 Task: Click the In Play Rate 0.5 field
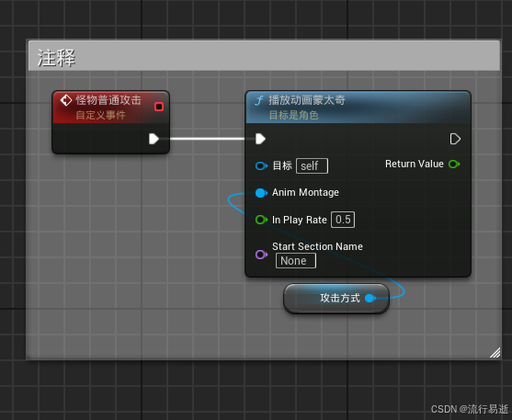(343, 220)
